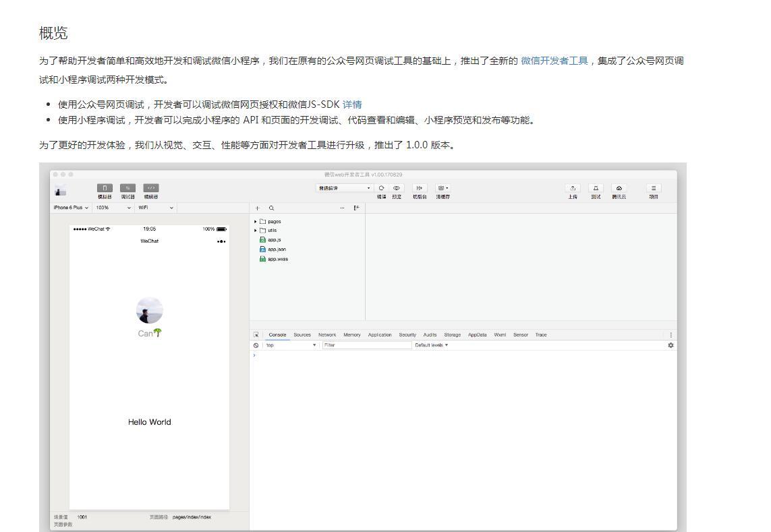Click the clear console icon
This screenshot has height=532, width=771.
click(x=256, y=345)
